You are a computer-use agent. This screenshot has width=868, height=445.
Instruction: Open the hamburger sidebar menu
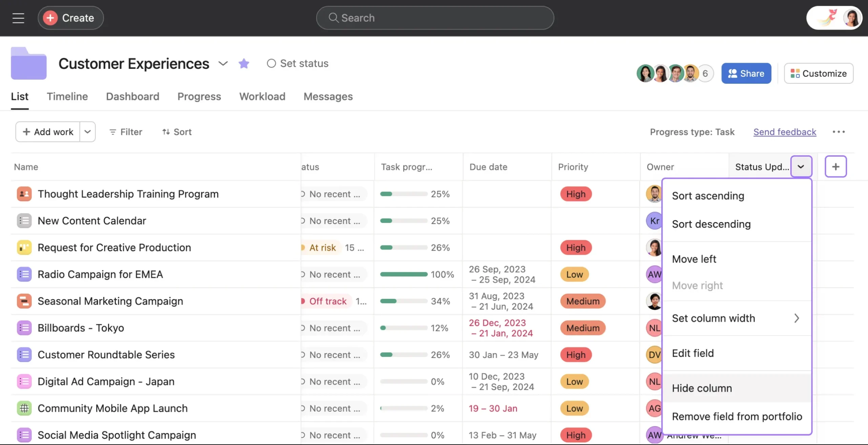click(x=18, y=18)
